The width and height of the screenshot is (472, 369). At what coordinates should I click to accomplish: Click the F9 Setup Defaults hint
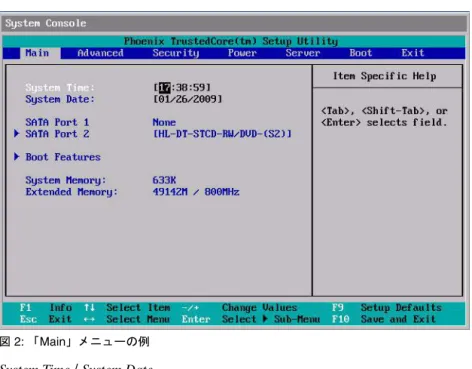pos(387,307)
